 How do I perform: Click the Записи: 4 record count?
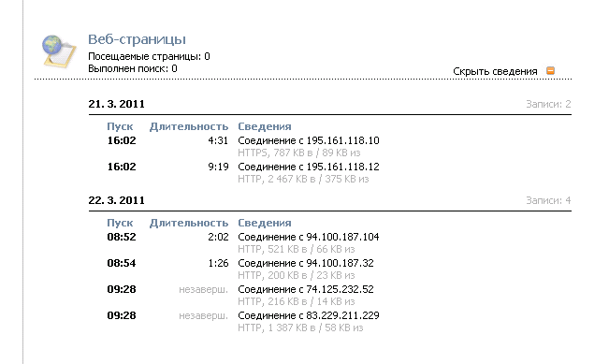(548, 200)
